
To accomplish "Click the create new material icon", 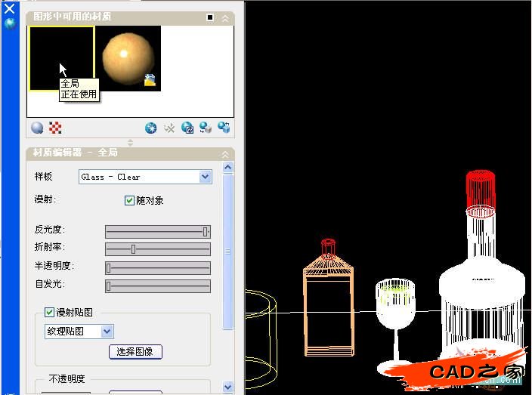I will point(151,128).
